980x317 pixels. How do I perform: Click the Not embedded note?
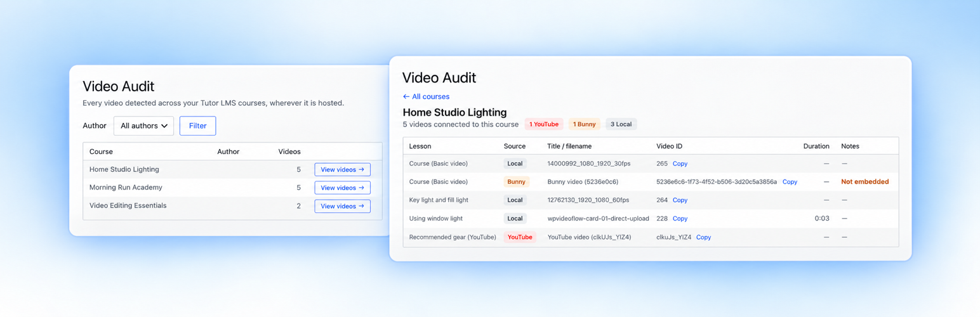click(864, 182)
